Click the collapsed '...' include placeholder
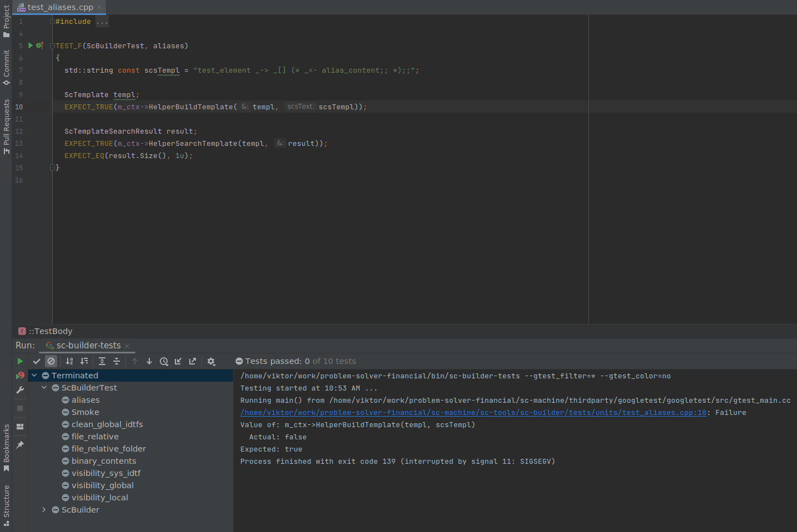Screen dimensions: 797x532 click(x=102, y=22)
